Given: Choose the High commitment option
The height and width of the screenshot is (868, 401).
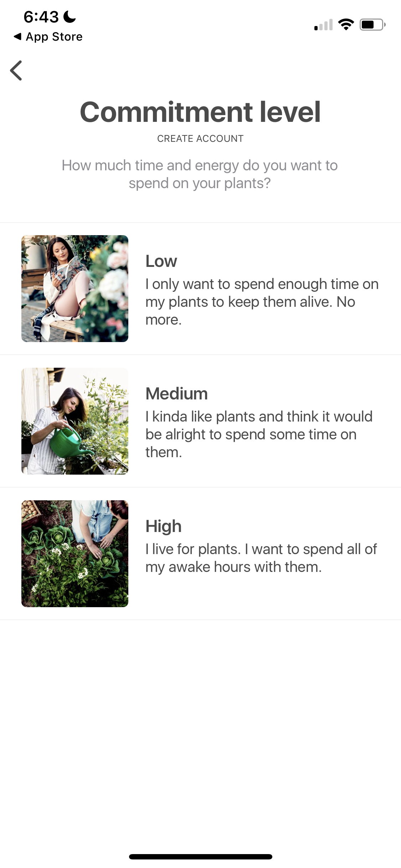Looking at the screenshot, I should click(x=164, y=526).
